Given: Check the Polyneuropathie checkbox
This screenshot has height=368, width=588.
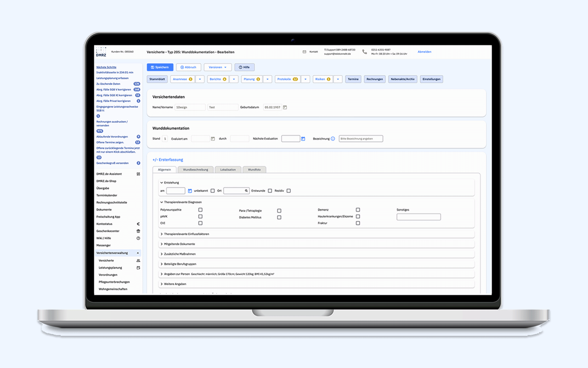Looking at the screenshot, I should [200, 210].
